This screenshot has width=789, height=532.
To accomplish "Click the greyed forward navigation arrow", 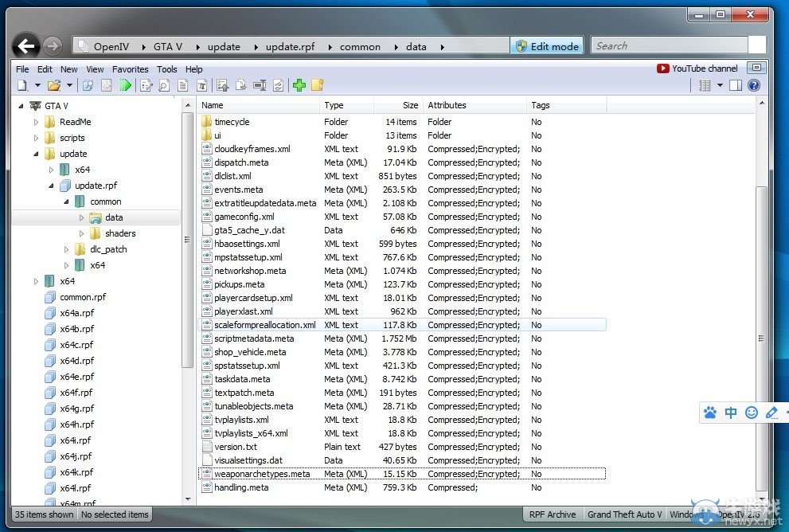I will 53,46.
